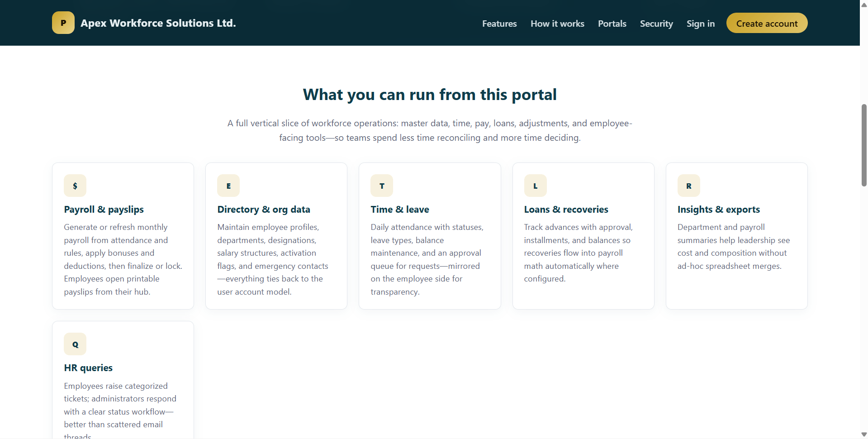Click the 'Generate or refresh monthly' payroll description
The height and width of the screenshot is (439, 868).
[123, 259]
